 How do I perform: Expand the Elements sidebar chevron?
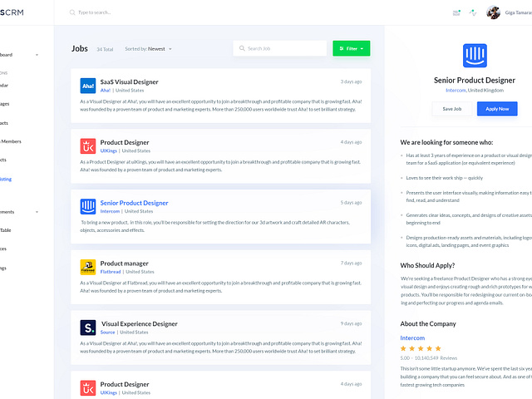pyautogui.click(x=37, y=212)
